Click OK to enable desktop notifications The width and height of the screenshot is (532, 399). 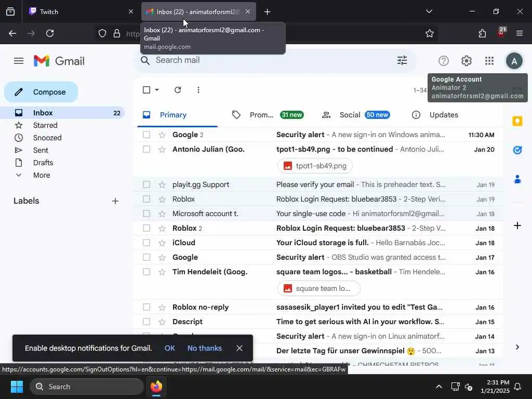click(x=169, y=349)
